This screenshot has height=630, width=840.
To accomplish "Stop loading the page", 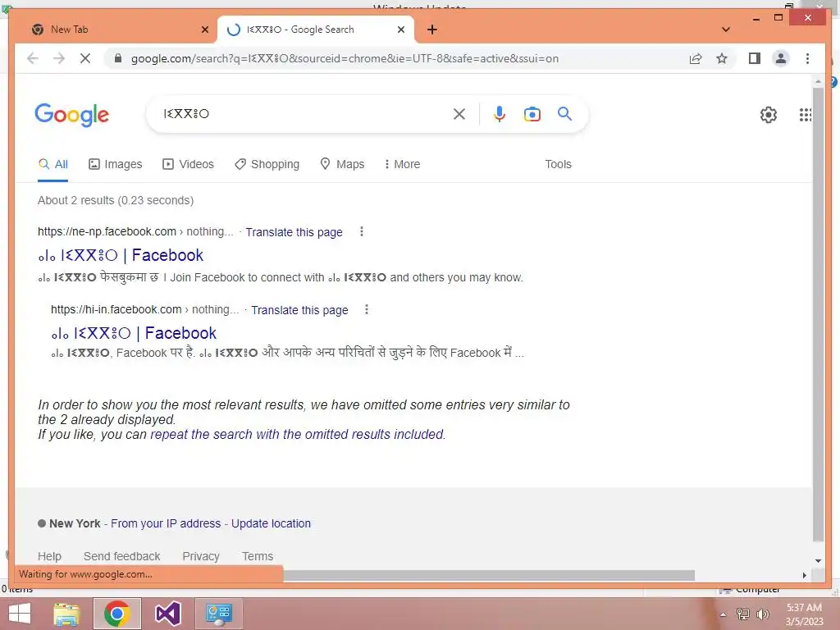I will 85,58.
